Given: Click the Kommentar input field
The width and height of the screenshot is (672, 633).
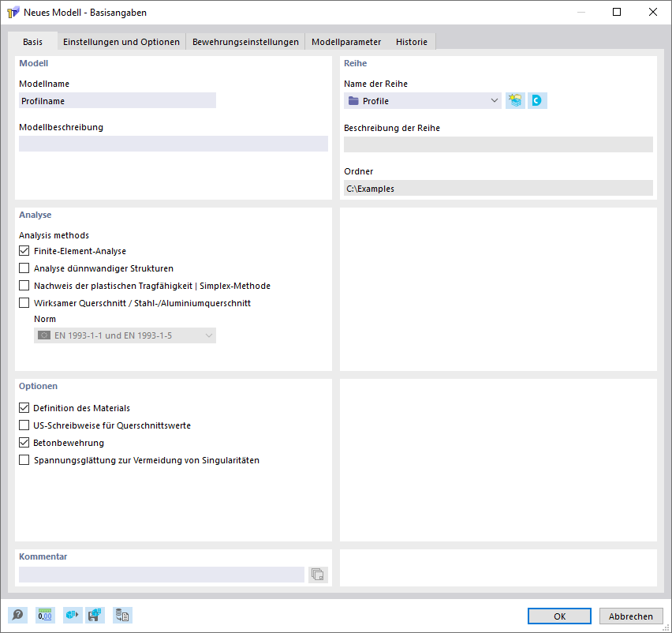Looking at the screenshot, I should coord(162,575).
